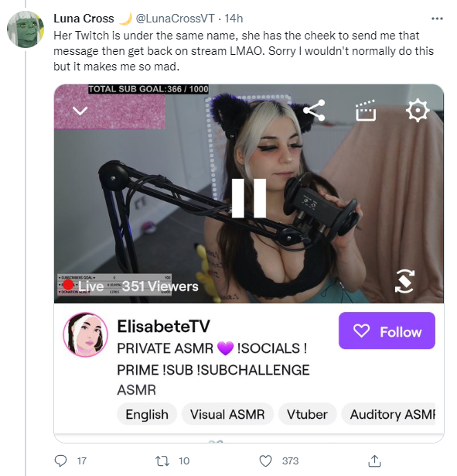Like the tweet with the heart icon
The width and height of the screenshot is (457, 476).
(266, 461)
